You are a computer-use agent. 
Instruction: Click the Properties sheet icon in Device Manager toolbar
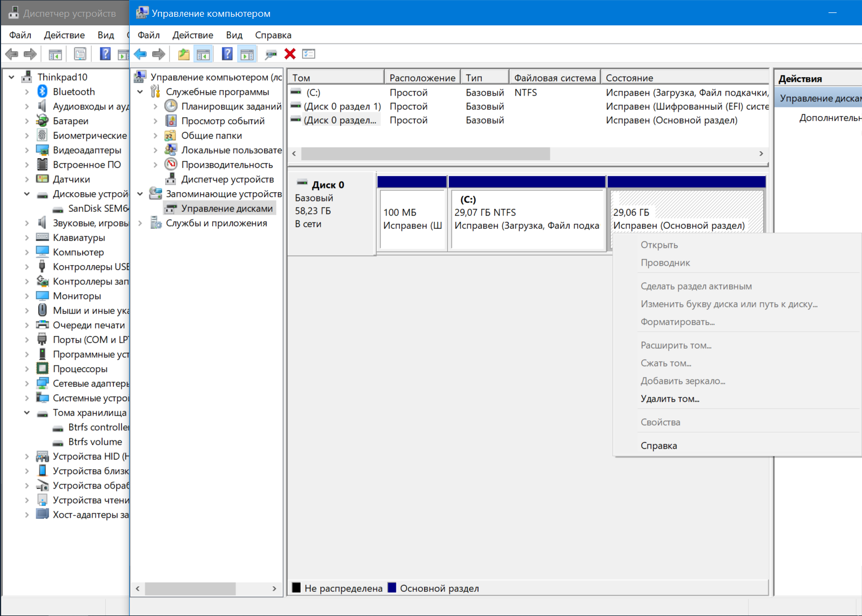click(80, 54)
